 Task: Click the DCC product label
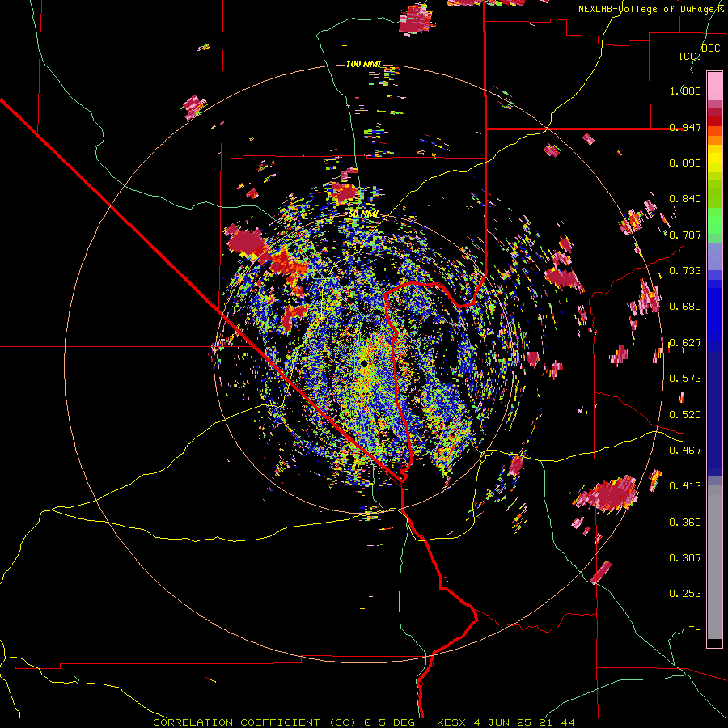click(710, 49)
